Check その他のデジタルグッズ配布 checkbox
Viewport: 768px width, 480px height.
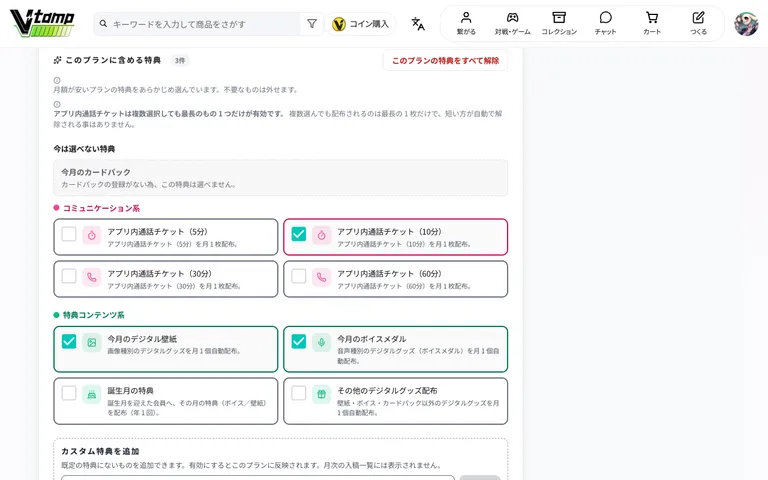[299, 393]
